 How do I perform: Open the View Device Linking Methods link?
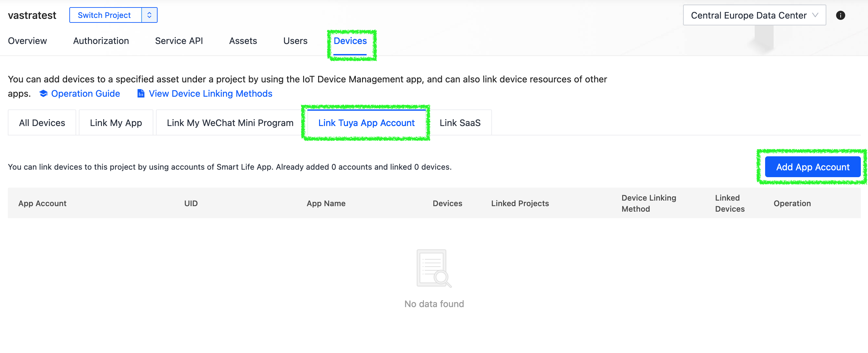click(x=210, y=93)
